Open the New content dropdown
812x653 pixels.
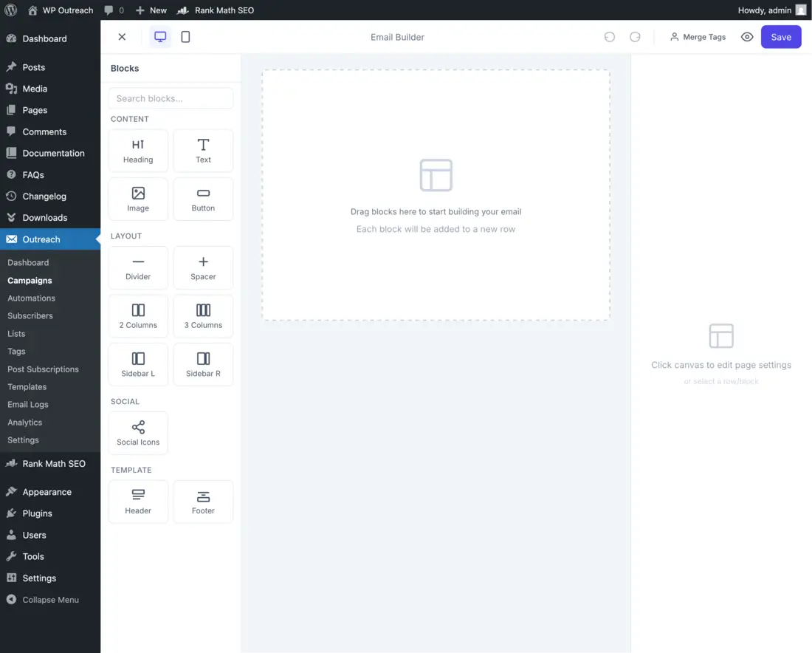(x=151, y=10)
